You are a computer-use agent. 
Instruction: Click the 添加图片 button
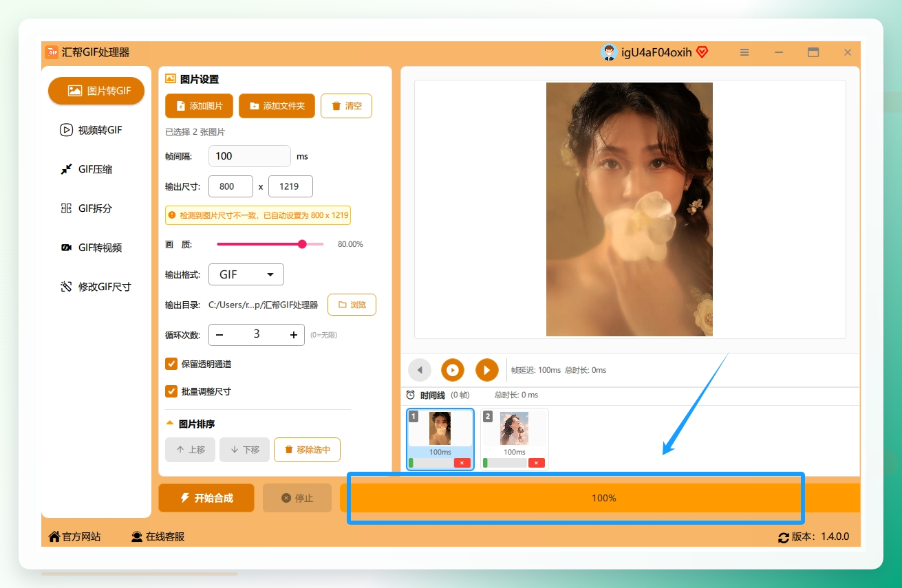coord(199,106)
